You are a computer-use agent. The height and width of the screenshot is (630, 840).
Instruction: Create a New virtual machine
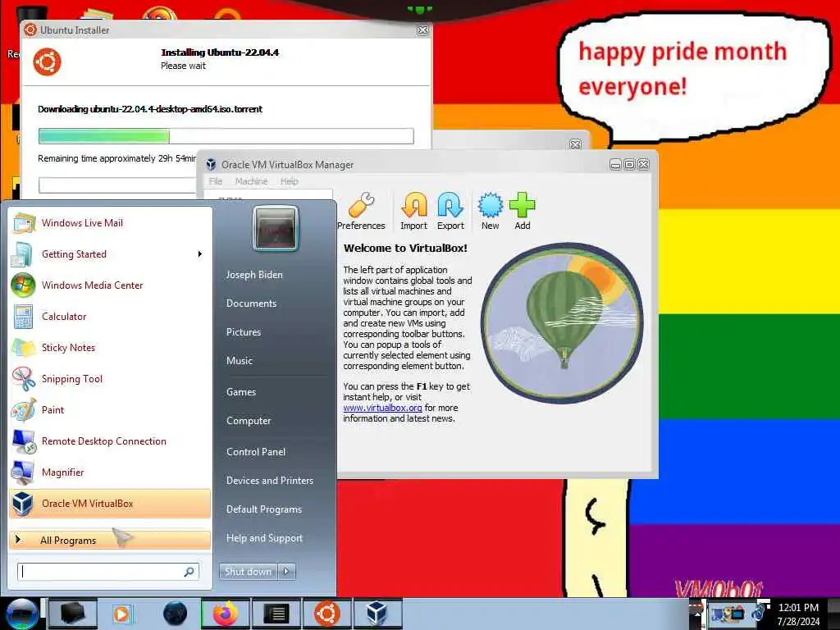click(x=491, y=211)
